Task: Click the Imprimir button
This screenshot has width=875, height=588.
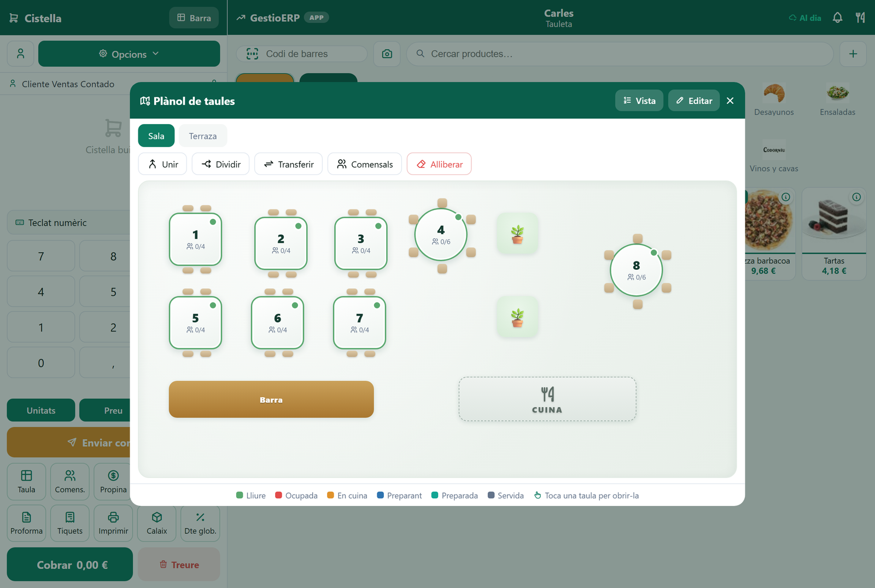Action: coord(113,523)
